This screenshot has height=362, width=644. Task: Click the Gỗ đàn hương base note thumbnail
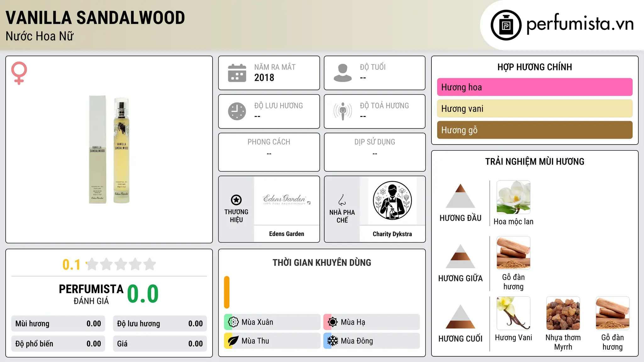[613, 313]
